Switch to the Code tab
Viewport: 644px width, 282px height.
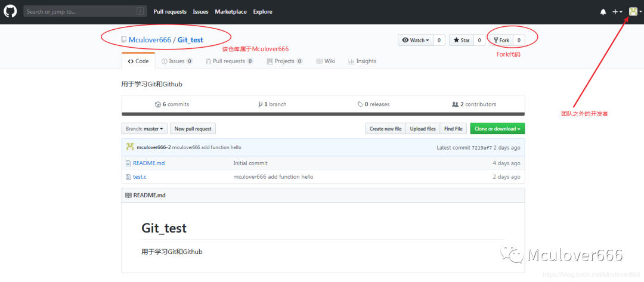(x=138, y=61)
